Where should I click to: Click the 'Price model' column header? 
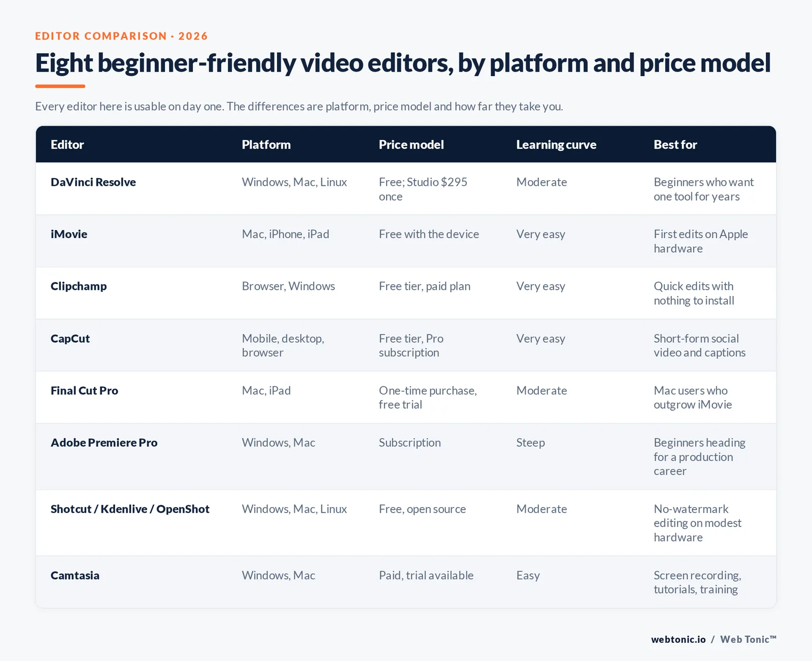tap(411, 145)
